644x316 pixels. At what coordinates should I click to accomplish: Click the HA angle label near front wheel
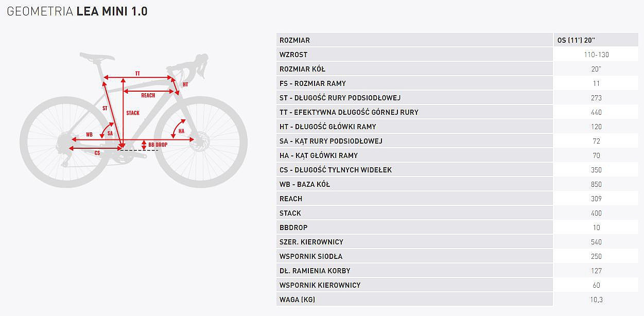181,131
